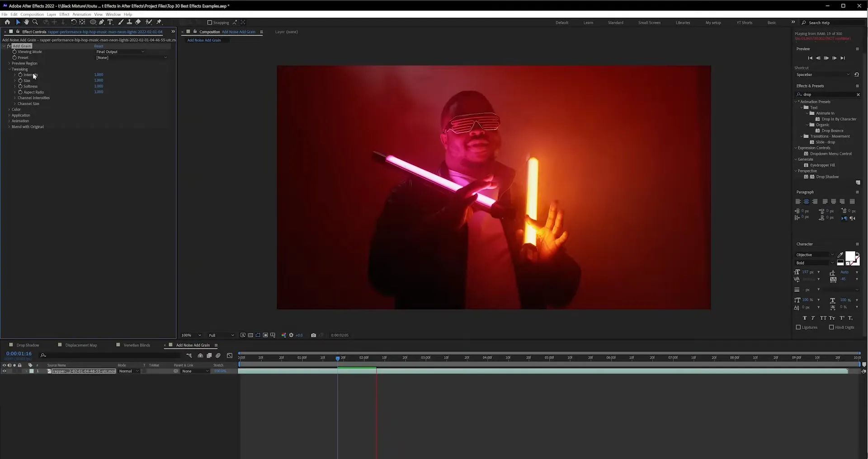The height and width of the screenshot is (459, 868).
Task: Open the Effect menu
Action: point(64,14)
